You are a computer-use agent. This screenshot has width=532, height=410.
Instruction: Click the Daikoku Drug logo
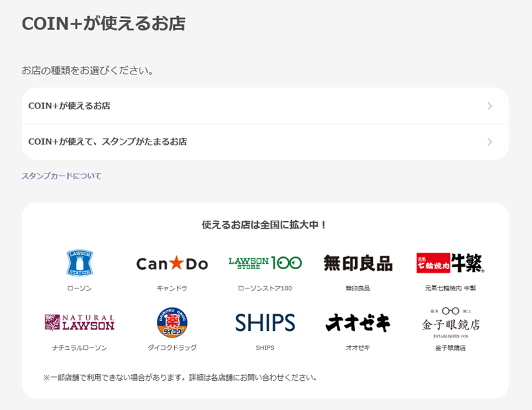[x=172, y=322]
